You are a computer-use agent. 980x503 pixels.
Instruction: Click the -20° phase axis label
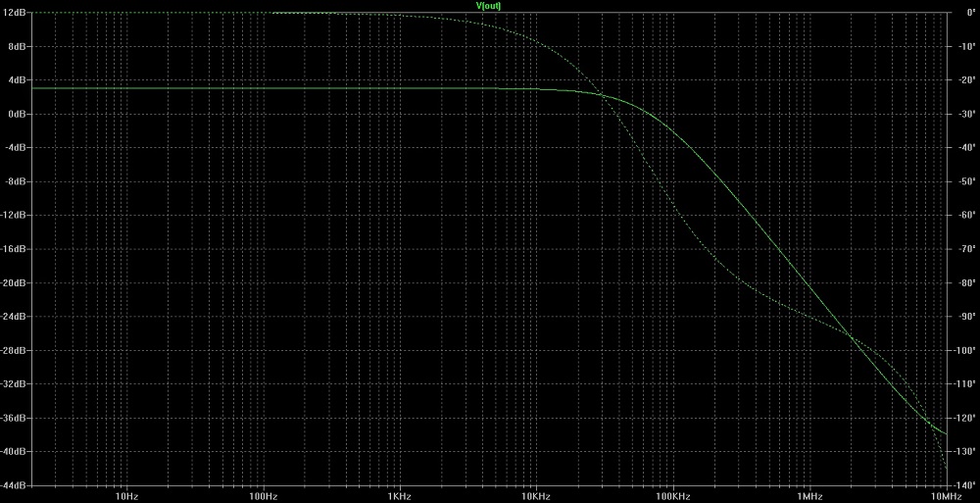pos(967,80)
